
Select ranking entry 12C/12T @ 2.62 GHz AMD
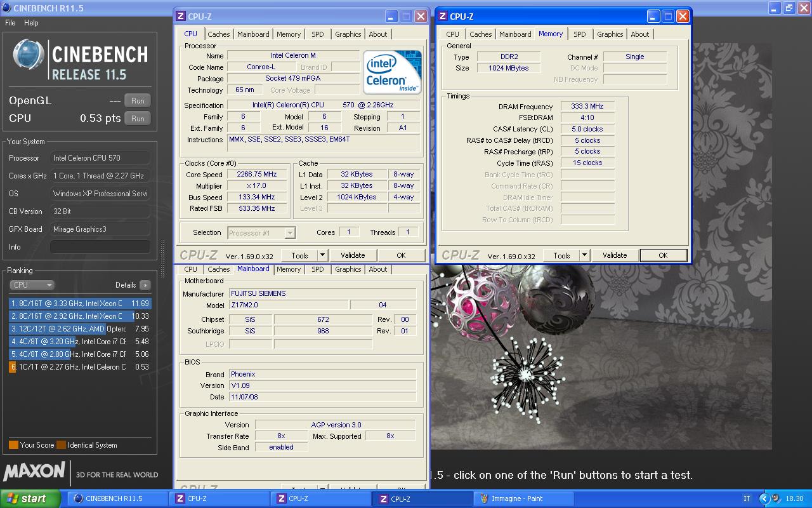click(x=80, y=329)
